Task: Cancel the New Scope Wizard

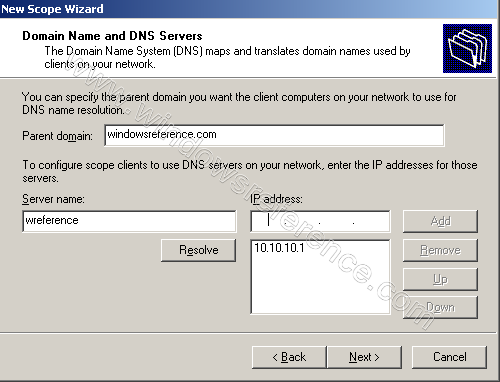Action: (449, 357)
